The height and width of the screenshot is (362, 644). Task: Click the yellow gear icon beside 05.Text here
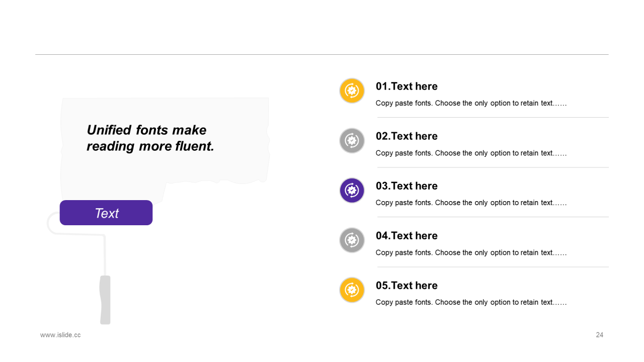pos(352,290)
